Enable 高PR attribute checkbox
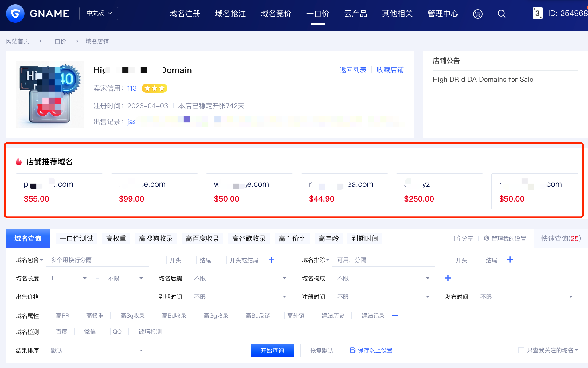The width and height of the screenshot is (588, 368). coord(49,315)
